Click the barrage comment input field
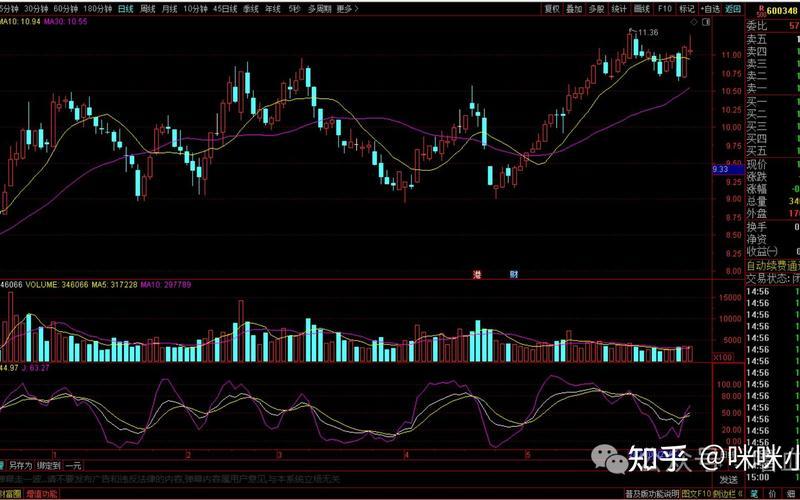This screenshot has height=500, width=800. pos(357,479)
